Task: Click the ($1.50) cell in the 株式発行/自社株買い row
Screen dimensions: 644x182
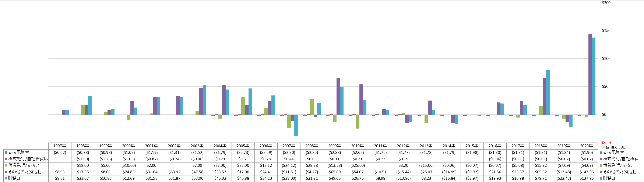Action: pos(83,159)
